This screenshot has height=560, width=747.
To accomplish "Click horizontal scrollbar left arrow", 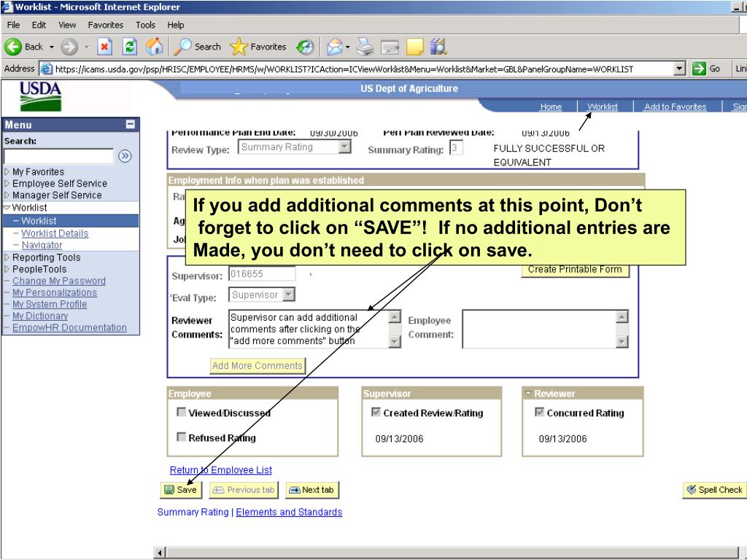I will 160,553.
